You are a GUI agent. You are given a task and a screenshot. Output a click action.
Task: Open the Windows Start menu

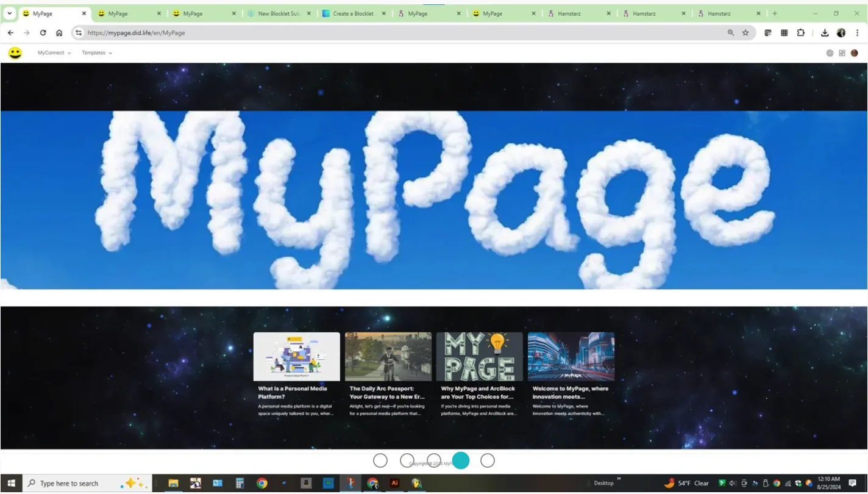11,483
